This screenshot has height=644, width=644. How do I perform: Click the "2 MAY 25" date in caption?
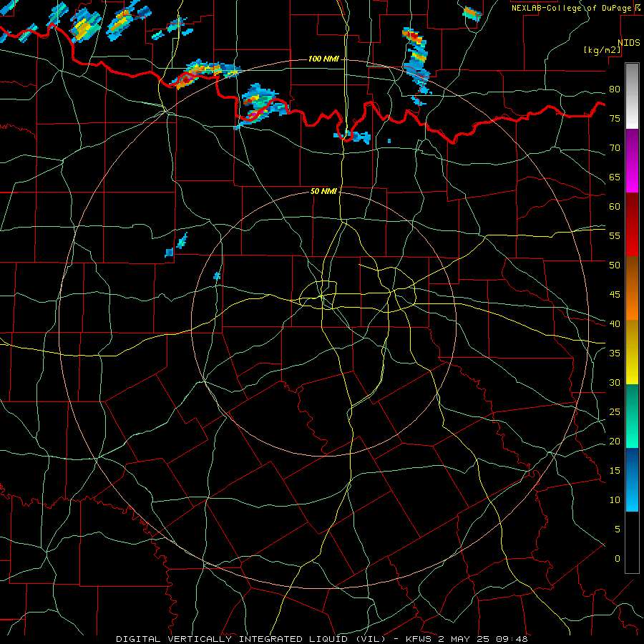point(464,639)
